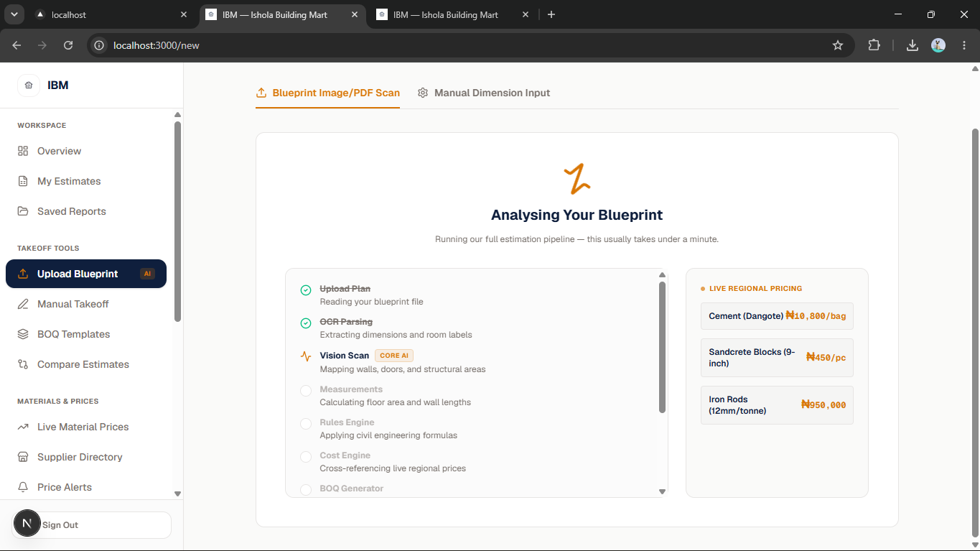Click the Compare Estimates icon
Screen dimensions: 980x551
[x=23, y=364]
